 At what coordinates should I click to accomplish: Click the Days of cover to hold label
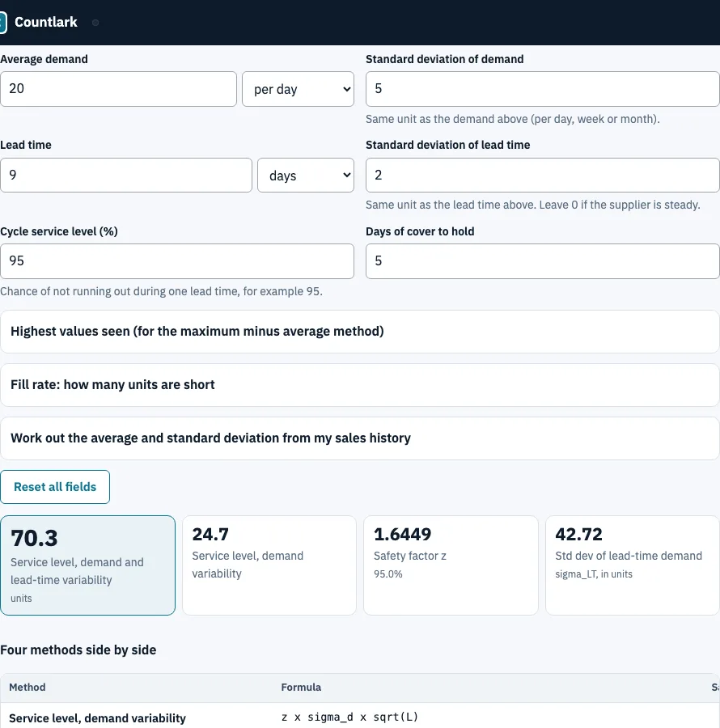point(420,231)
